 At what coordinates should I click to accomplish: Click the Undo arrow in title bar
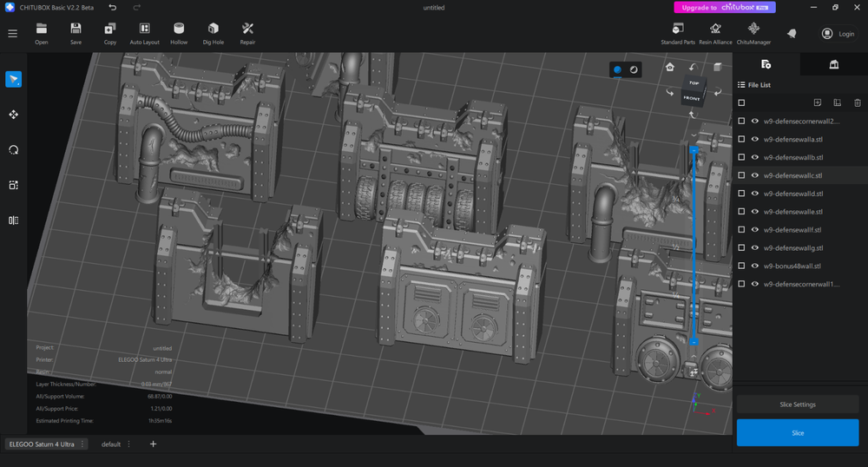[112, 7]
